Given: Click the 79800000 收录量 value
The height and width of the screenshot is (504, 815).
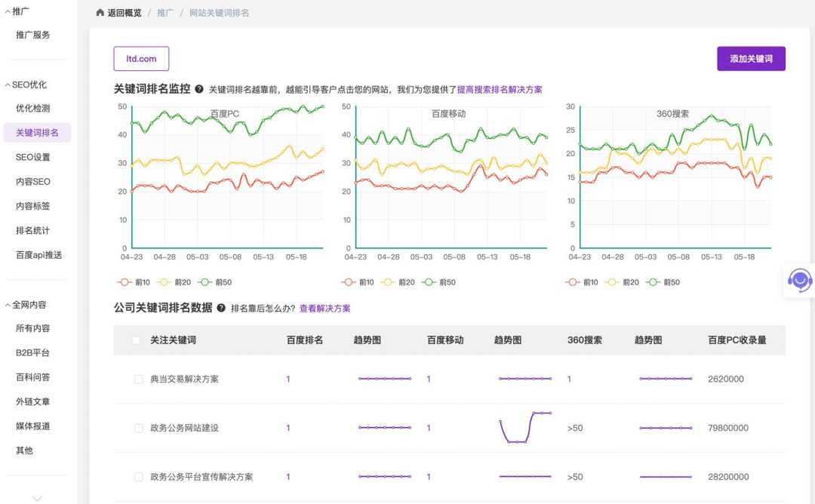Looking at the screenshot, I should [x=728, y=428].
